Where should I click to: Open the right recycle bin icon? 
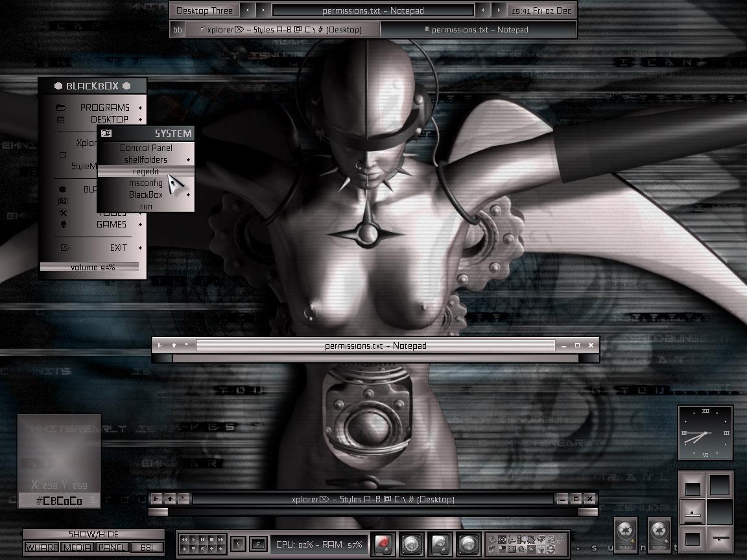click(659, 536)
